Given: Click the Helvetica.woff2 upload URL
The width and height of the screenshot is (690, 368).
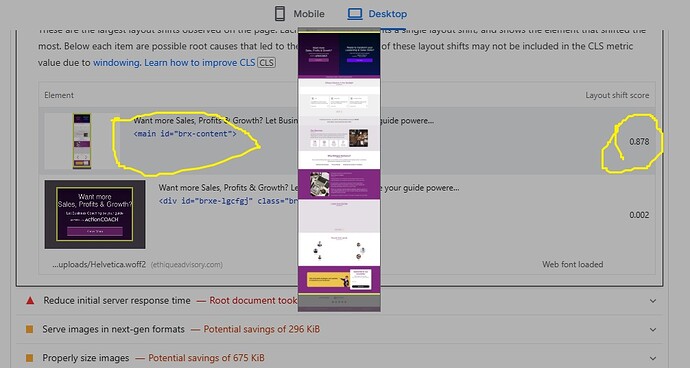Looking at the screenshot, I should coord(99,265).
